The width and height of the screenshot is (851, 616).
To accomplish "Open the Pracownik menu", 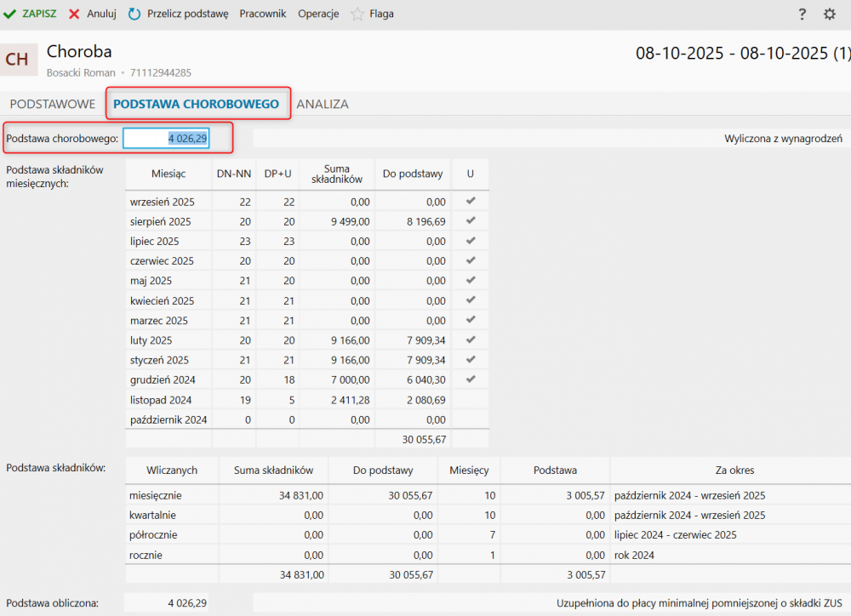I will [x=263, y=14].
